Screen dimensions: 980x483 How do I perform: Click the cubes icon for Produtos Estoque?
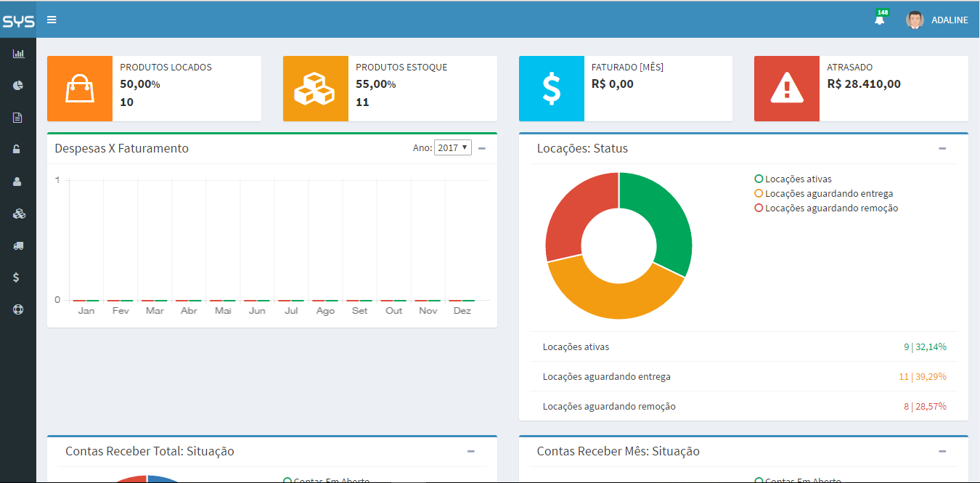tap(315, 89)
